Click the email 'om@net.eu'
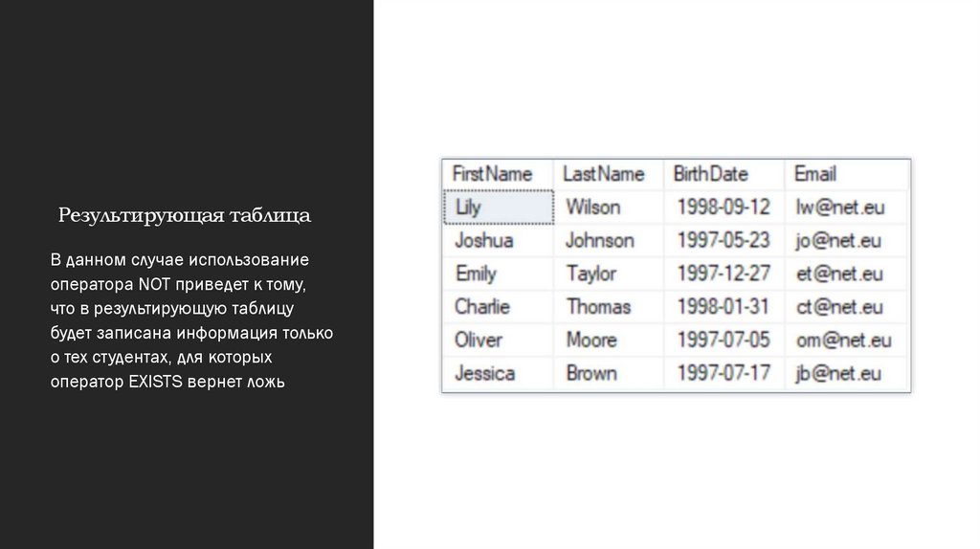This screenshot has width=980, height=549. point(847,340)
